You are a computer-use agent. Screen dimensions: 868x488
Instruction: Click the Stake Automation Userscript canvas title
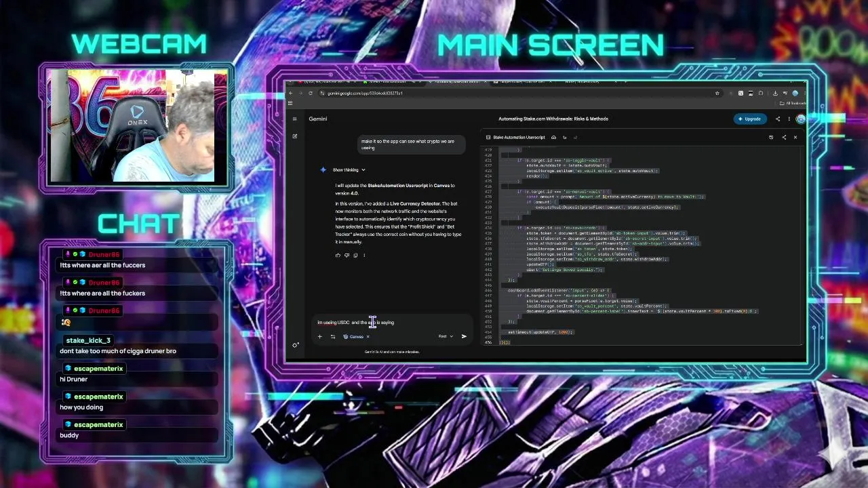point(519,138)
